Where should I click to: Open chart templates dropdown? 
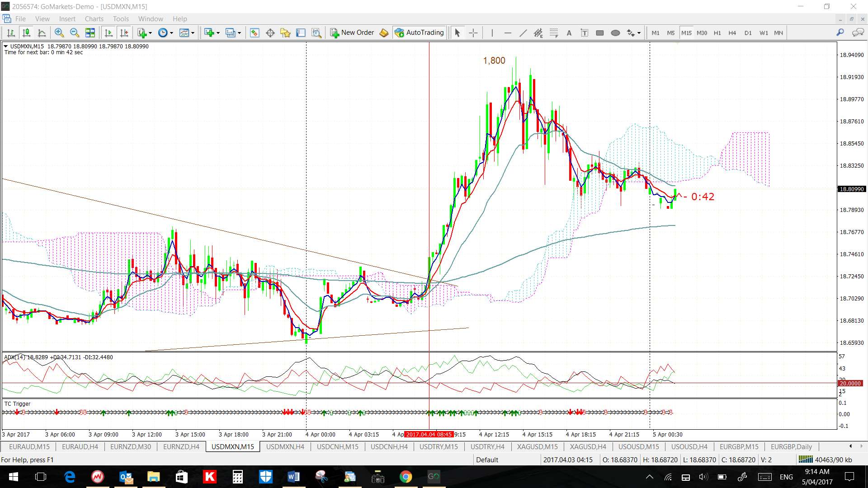(x=187, y=33)
